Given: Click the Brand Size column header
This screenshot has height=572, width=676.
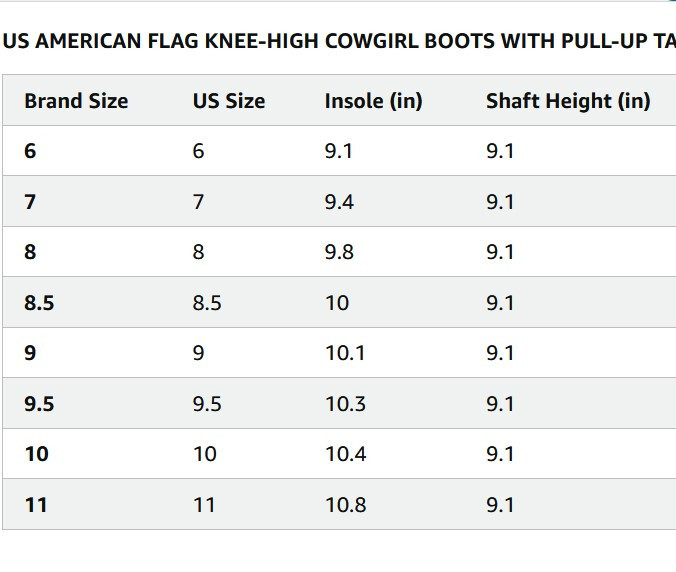Looking at the screenshot, I should (x=76, y=101).
